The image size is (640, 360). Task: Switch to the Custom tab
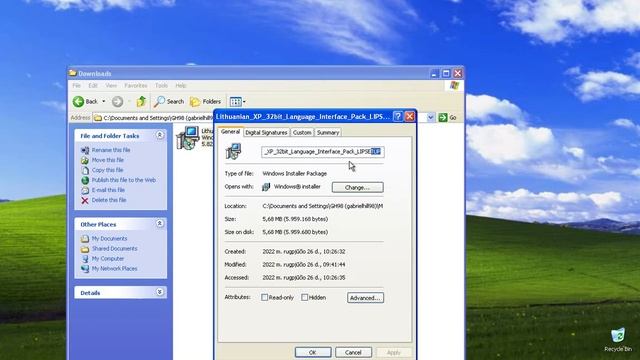click(x=302, y=133)
